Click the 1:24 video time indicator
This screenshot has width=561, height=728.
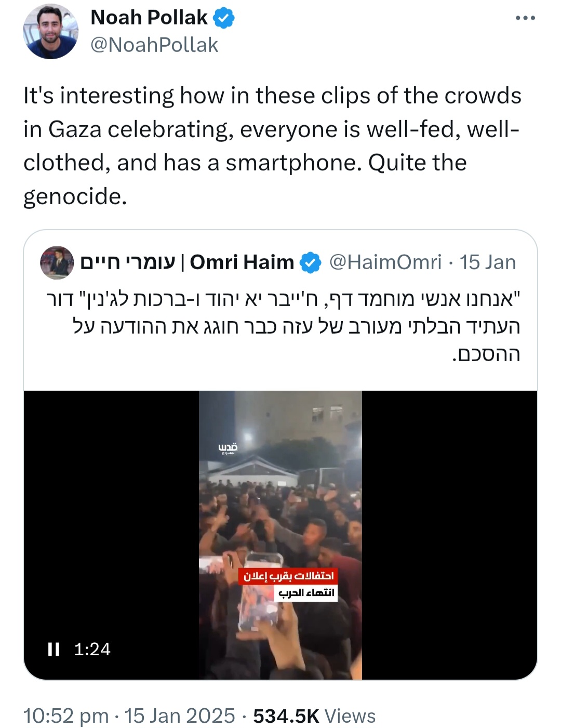92,649
